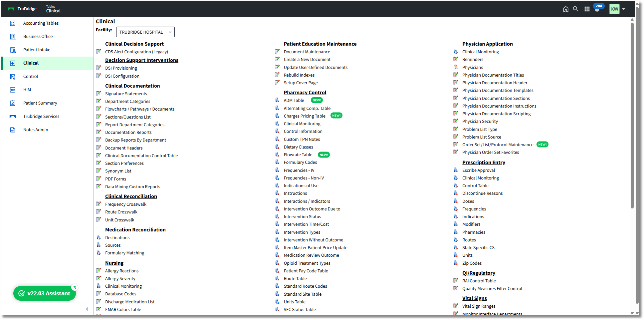Open Flowcharts / Pathways / Documents
This screenshot has height=320, width=644.
click(x=140, y=109)
